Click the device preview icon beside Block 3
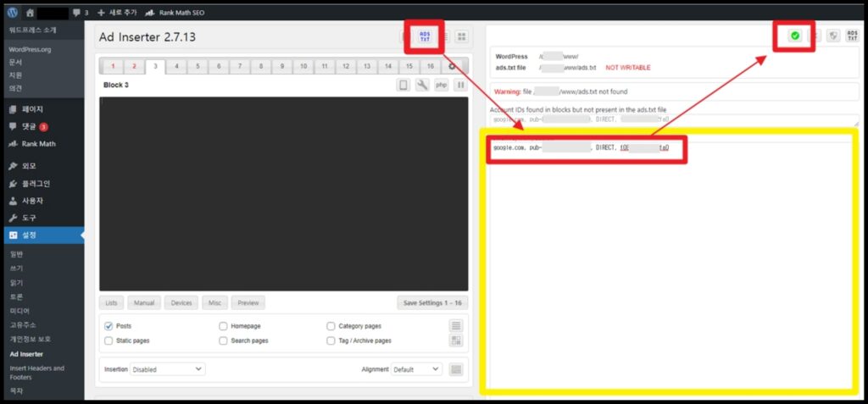Viewport: 868px width, 404px height. click(403, 85)
